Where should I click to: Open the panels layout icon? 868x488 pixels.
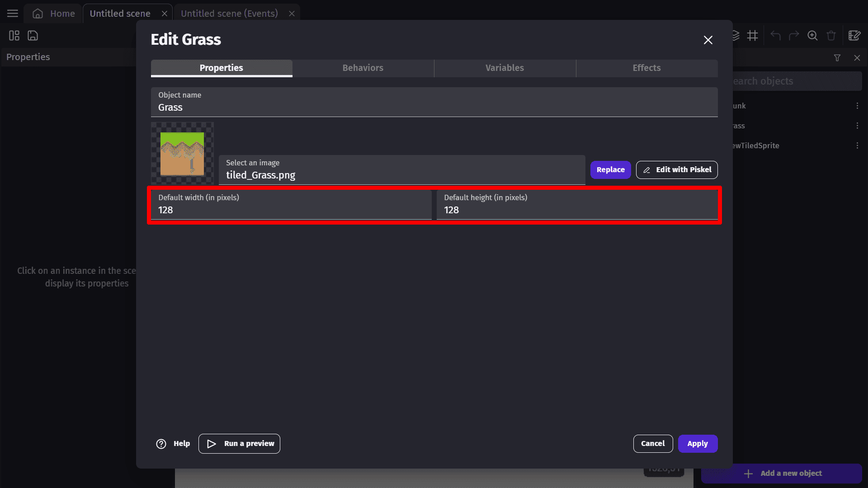14,36
